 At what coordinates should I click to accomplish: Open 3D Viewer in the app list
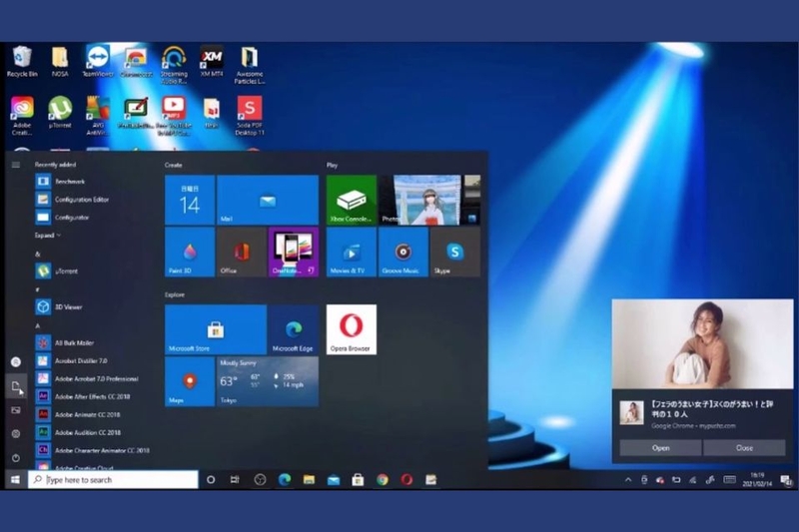pos(92,307)
